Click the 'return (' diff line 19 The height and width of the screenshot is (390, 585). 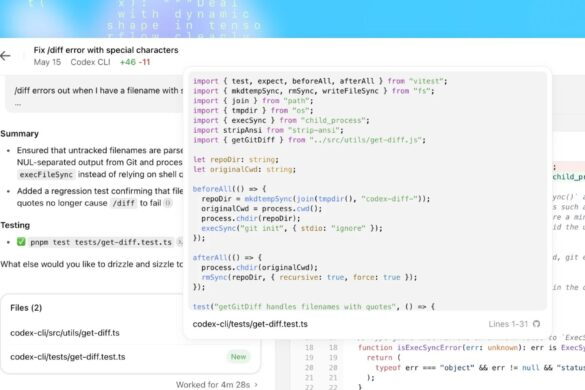[384, 358]
